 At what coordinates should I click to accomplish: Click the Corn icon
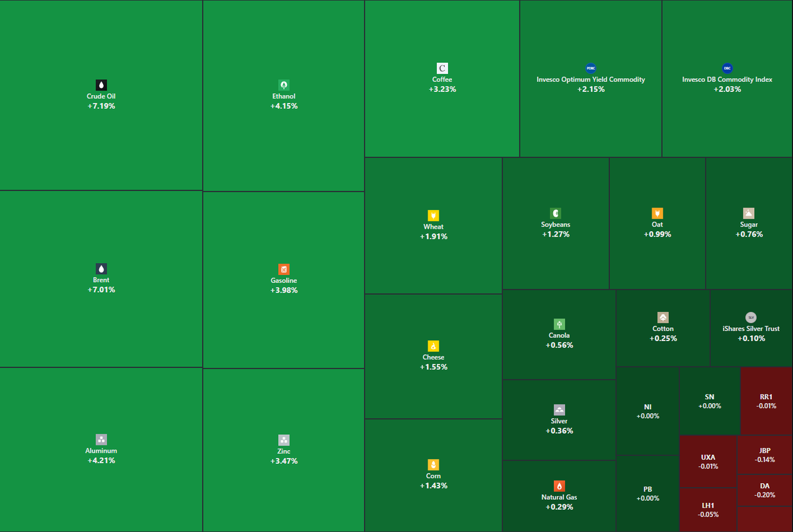point(434,465)
